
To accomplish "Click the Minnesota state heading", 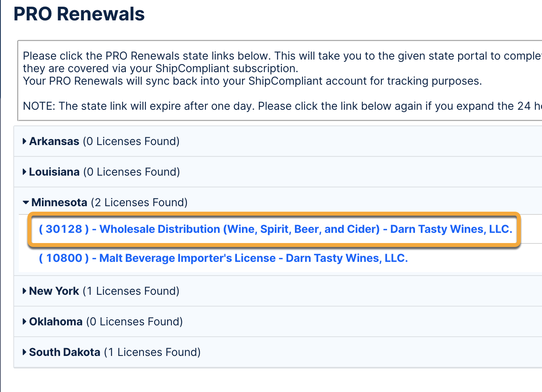I will click(59, 202).
